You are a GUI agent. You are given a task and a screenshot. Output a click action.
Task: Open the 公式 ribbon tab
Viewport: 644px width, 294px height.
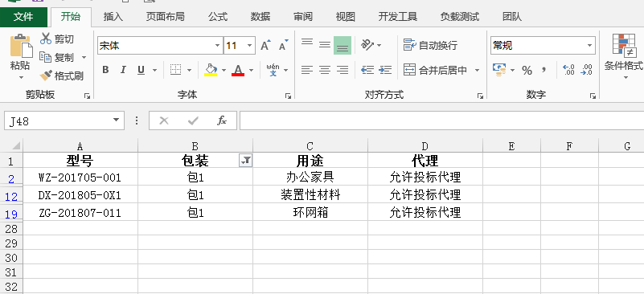tap(218, 16)
